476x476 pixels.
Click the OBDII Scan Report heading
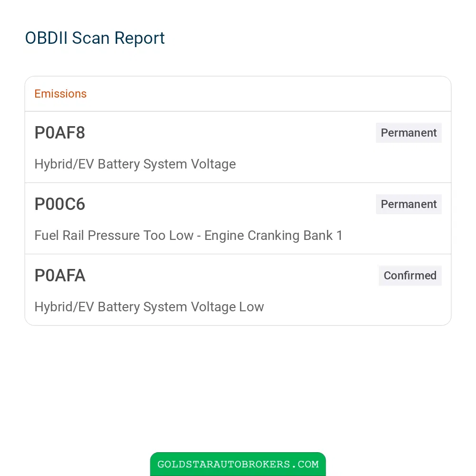point(95,39)
